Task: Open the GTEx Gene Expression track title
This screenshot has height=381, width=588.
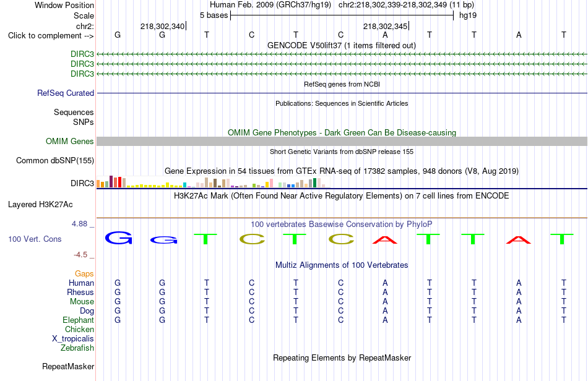Action: coord(342,171)
